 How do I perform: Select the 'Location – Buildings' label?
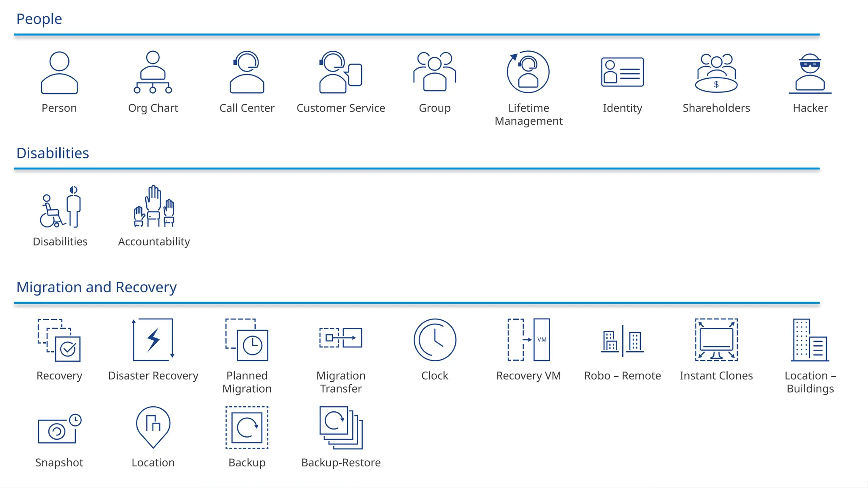coord(810,382)
